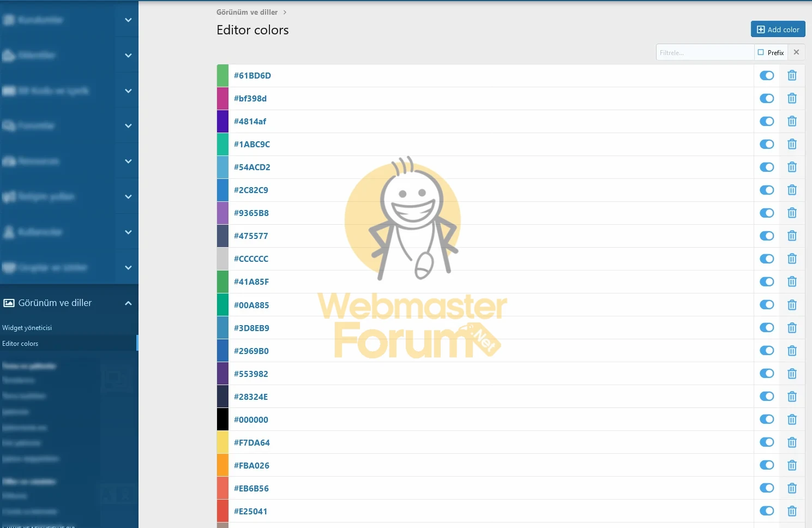Image resolution: width=812 pixels, height=528 pixels.
Task: Delete the #2969B0 color entry
Action: [792, 351]
